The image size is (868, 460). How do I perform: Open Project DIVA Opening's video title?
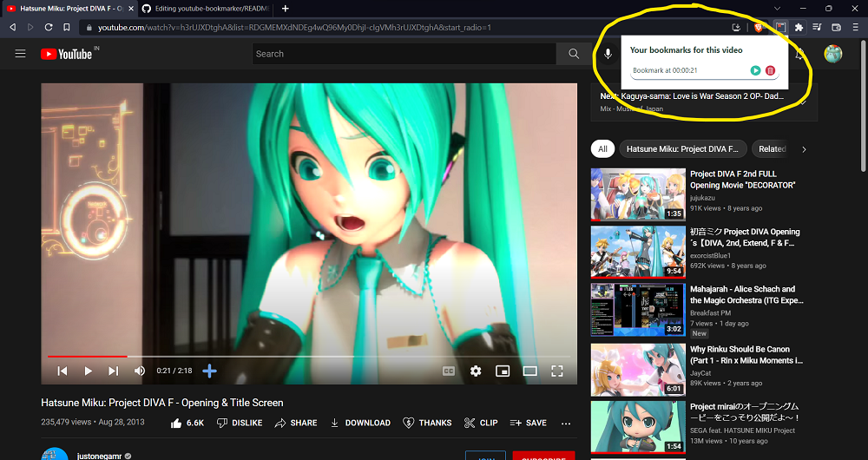point(745,238)
